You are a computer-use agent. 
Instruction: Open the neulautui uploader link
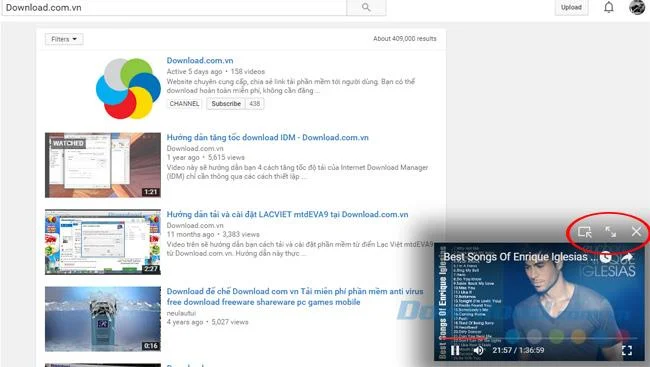click(x=181, y=313)
